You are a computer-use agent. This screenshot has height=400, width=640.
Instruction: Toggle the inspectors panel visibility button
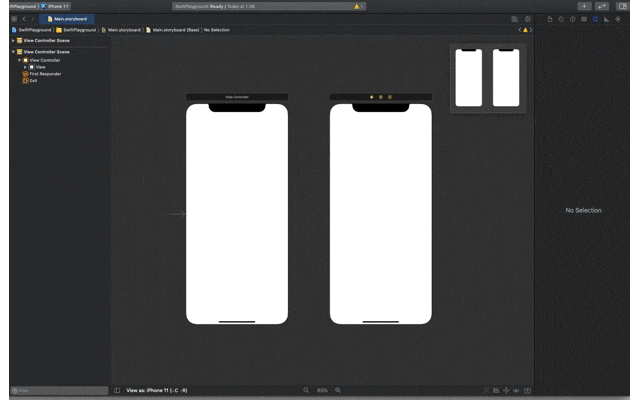tap(622, 6)
